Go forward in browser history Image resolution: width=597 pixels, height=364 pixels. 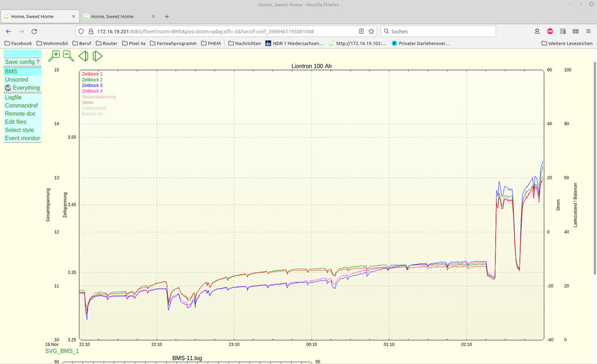point(22,31)
